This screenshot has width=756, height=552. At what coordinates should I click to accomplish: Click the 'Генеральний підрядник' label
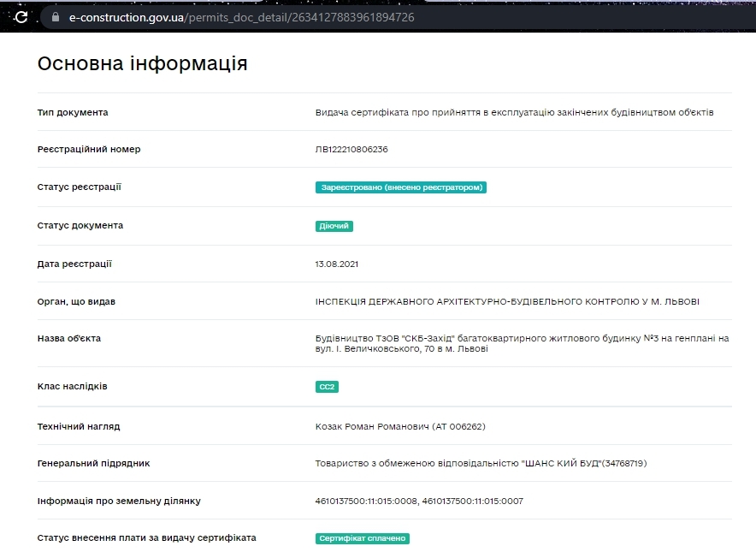[93, 463]
